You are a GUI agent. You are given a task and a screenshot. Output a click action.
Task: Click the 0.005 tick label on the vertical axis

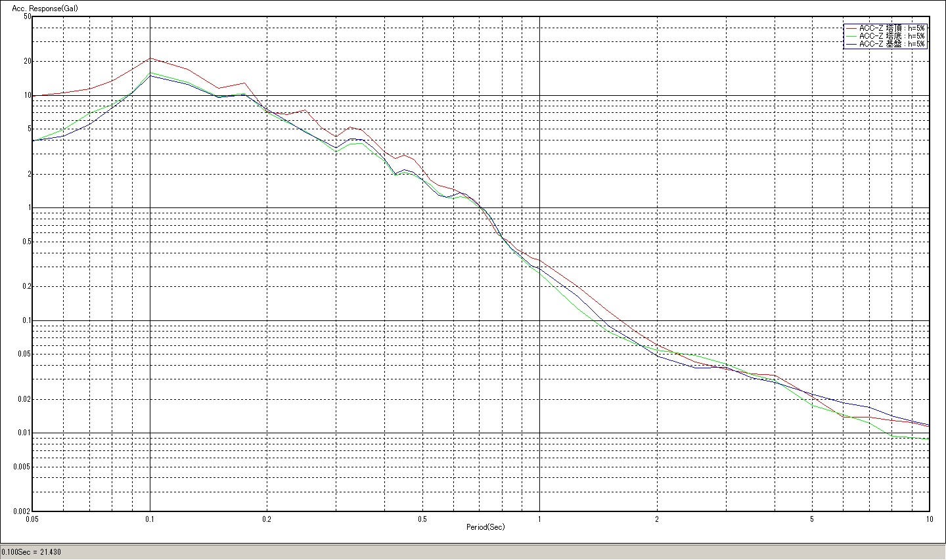23,467
